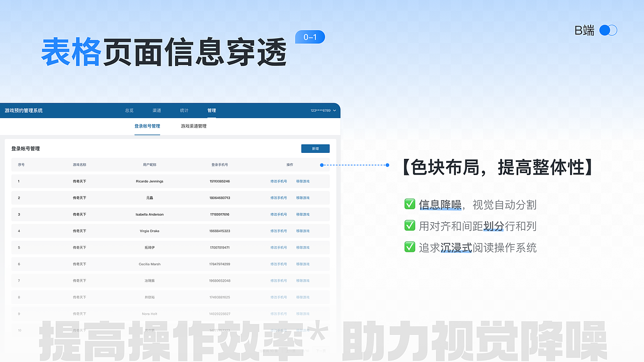Select the 管理 navigation item

211,110
